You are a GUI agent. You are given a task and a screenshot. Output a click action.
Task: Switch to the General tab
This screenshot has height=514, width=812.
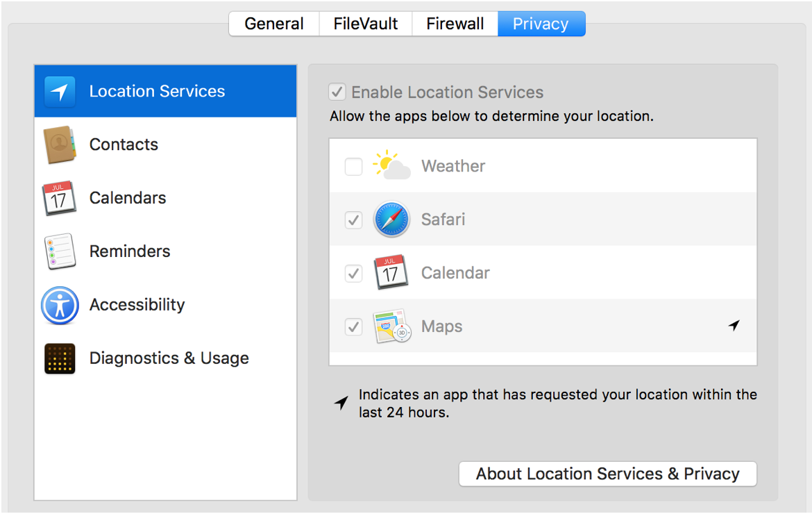[274, 24]
